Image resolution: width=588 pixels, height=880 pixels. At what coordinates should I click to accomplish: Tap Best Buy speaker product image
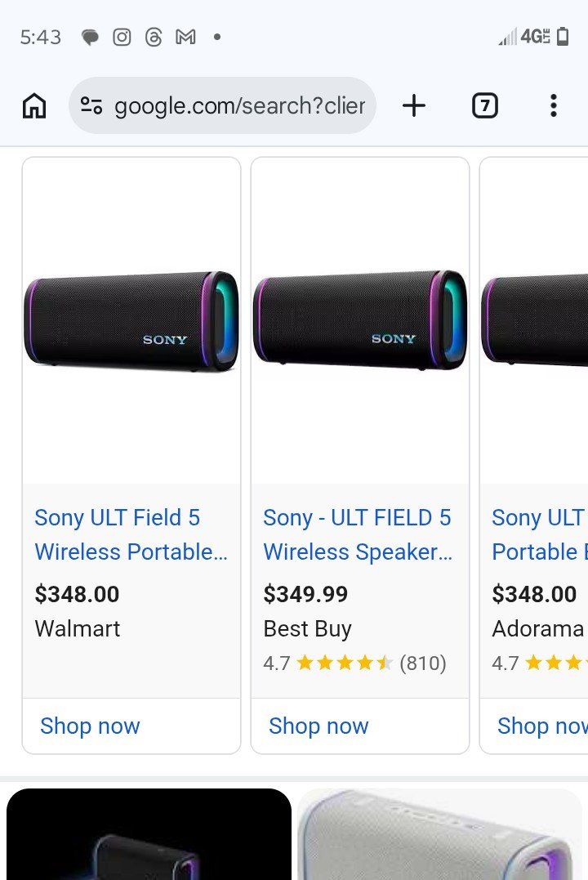pos(360,321)
